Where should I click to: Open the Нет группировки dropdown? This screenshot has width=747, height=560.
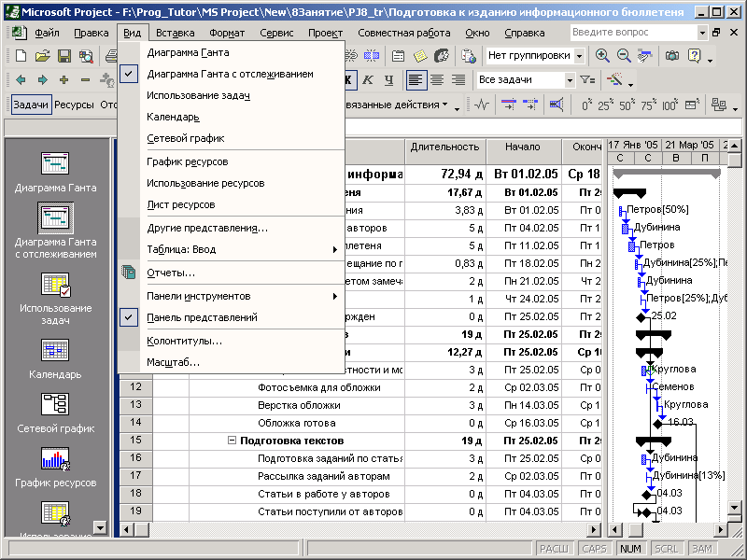[x=579, y=56]
